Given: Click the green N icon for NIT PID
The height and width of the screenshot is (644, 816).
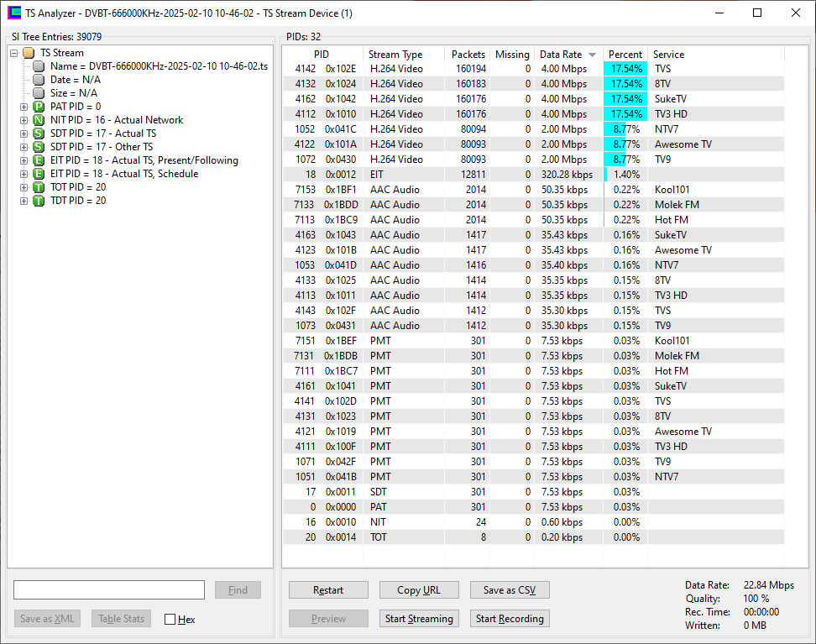Looking at the screenshot, I should click(39, 120).
